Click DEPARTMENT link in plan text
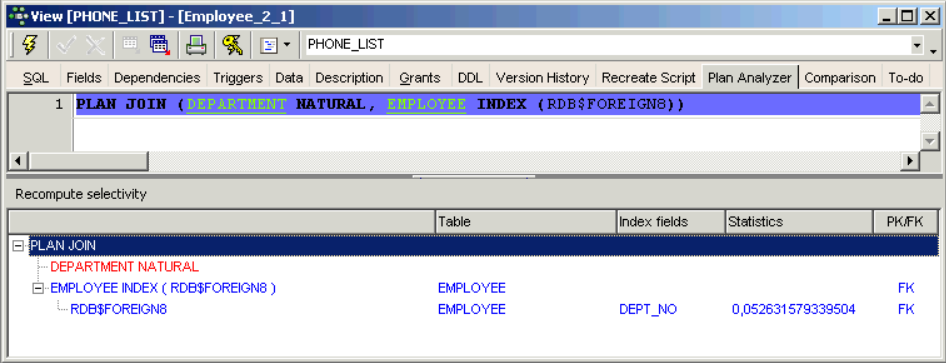946x363 pixels. point(236,104)
